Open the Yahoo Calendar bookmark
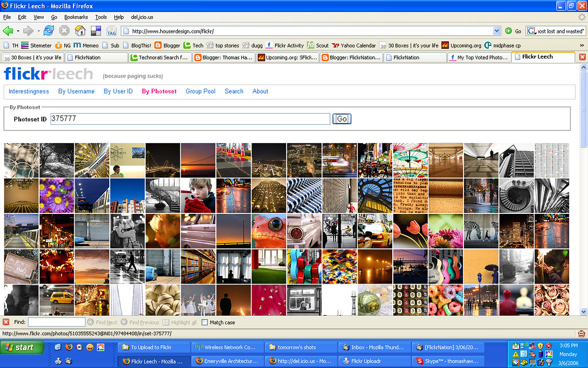The image size is (588, 368). tap(354, 45)
